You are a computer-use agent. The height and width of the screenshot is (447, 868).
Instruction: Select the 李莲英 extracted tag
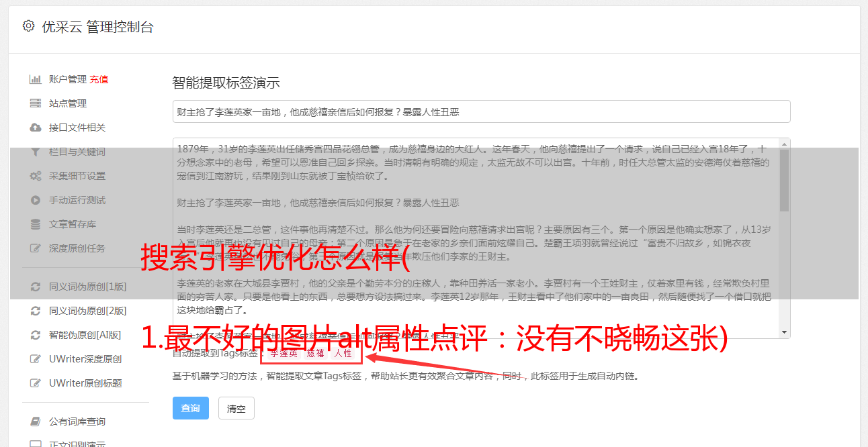pyautogui.click(x=284, y=353)
